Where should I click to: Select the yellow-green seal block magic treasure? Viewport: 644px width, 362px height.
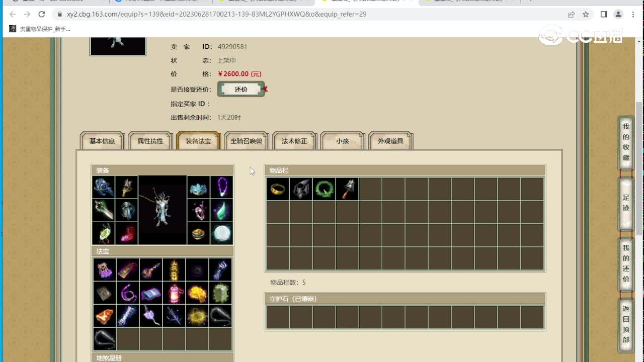click(220, 293)
